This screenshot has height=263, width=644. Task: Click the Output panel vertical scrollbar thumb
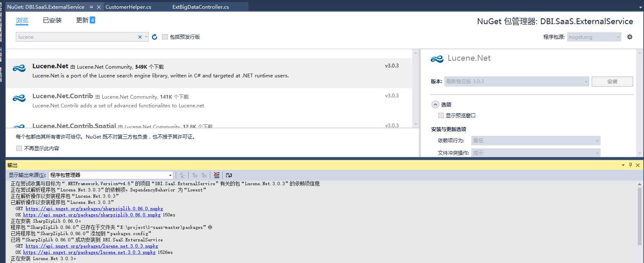click(640, 216)
